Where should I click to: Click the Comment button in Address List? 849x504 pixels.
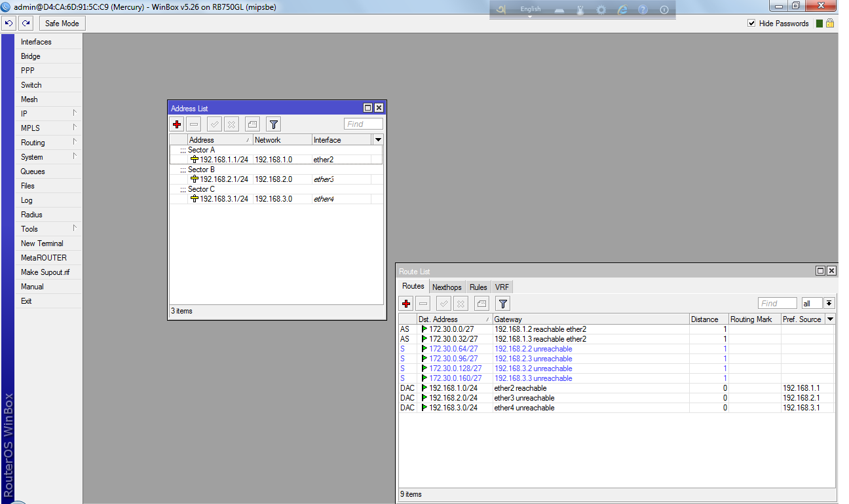click(x=252, y=124)
